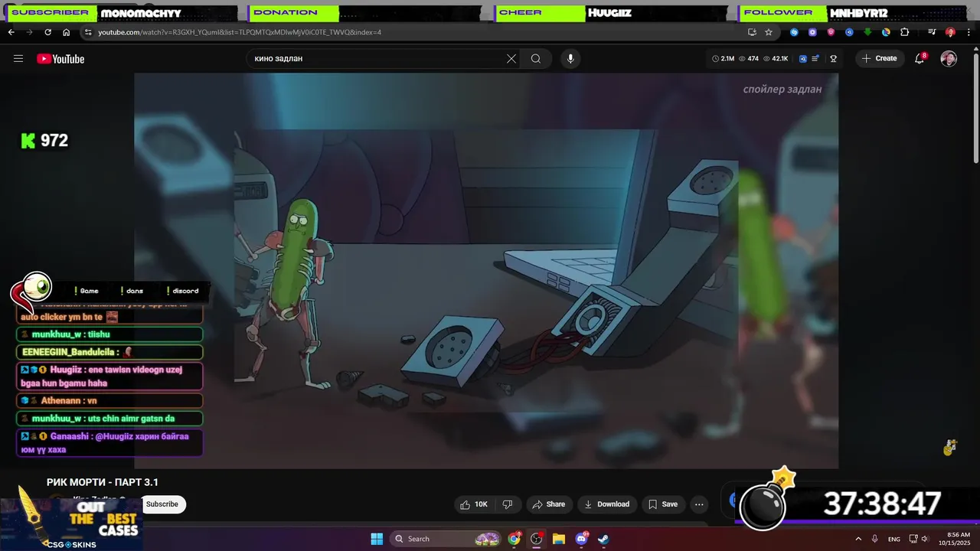Start voice search with the microphone
The height and width of the screenshot is (551, 980).
pyautogui.click(x=570, y=59)
